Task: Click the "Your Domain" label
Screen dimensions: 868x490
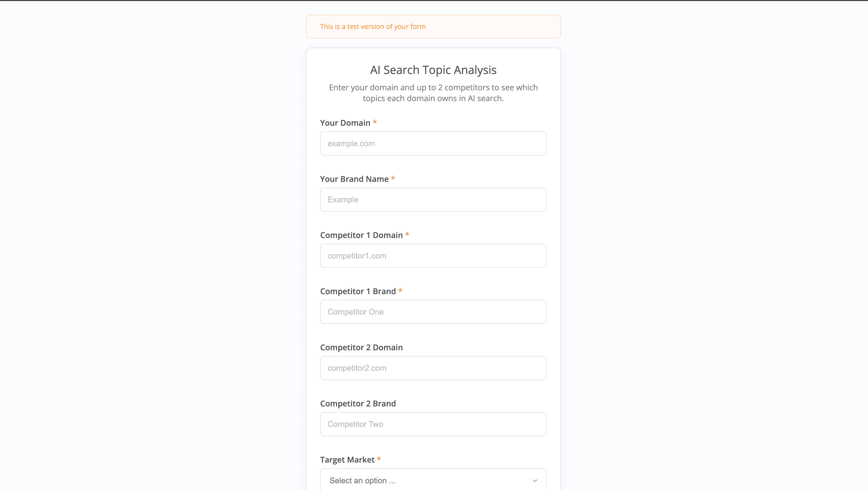Action: tap(345, 123)
